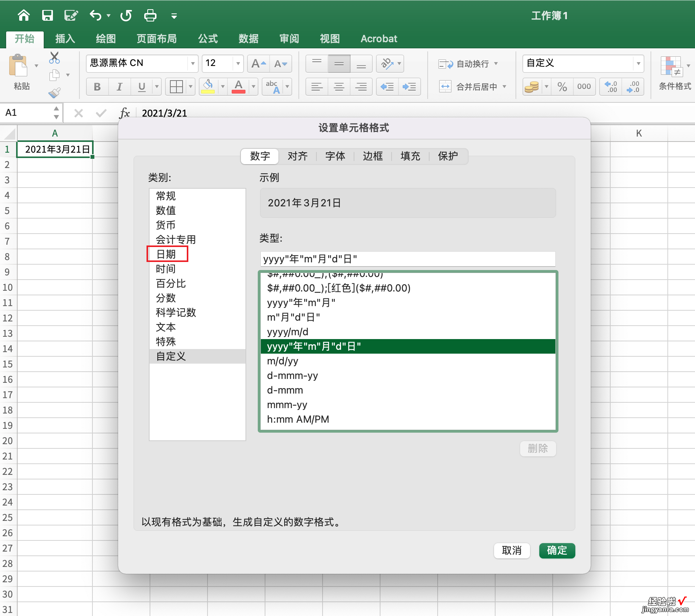Toggle right text alignment
The height and width of the screenshot is (616, 695).
361,87
